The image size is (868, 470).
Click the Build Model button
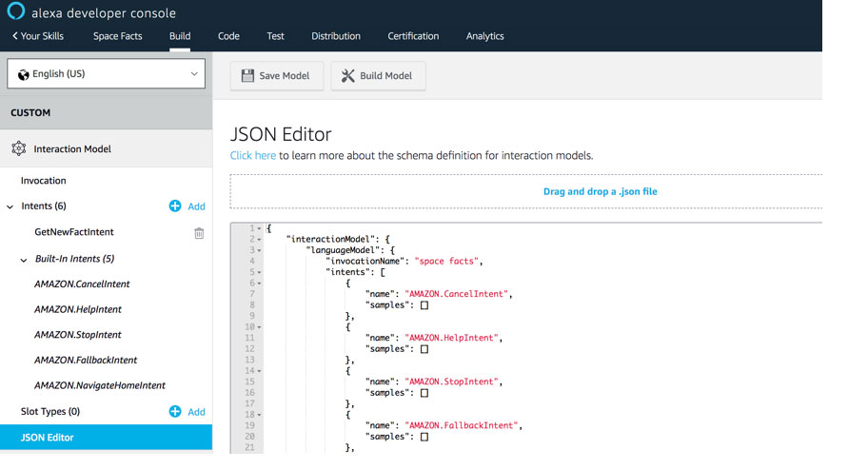[x=378, y=76]
